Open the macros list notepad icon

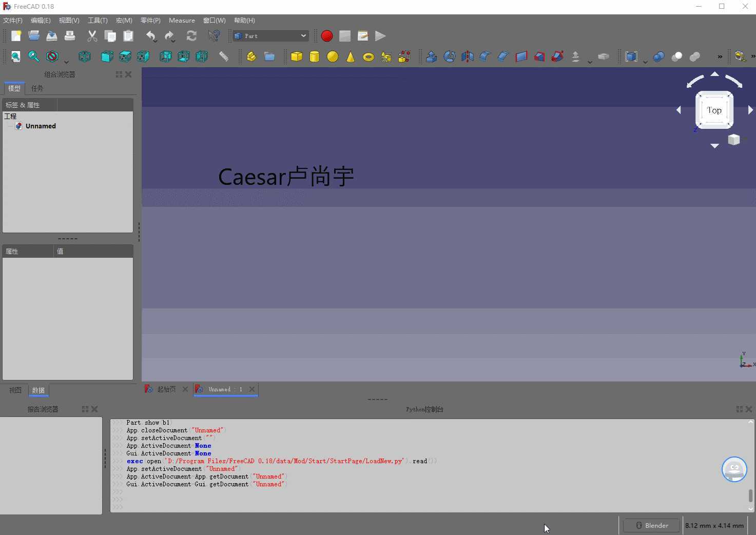363,36
